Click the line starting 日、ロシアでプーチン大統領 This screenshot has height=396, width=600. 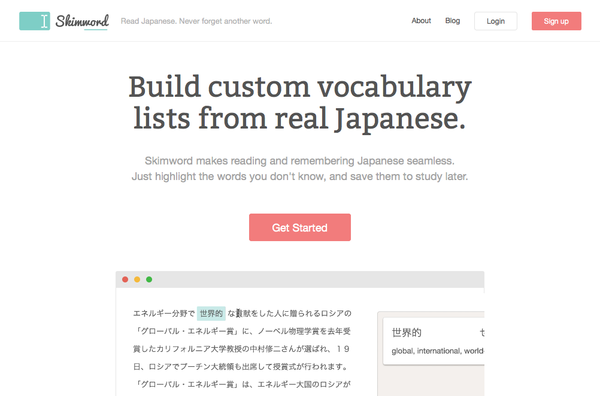[x=240, y=367]
